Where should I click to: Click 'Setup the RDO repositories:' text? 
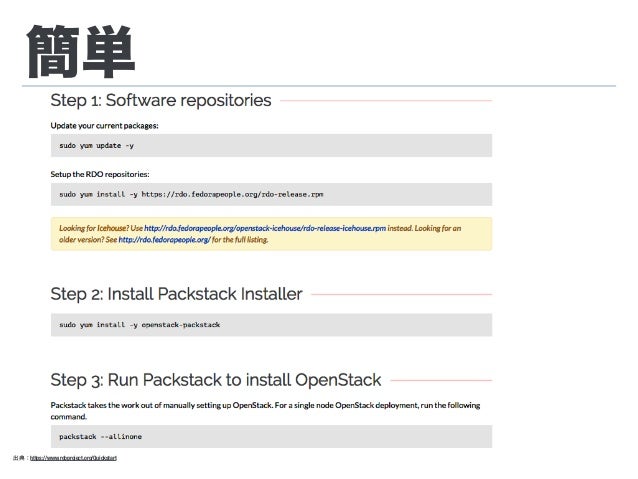pos(100,174)
